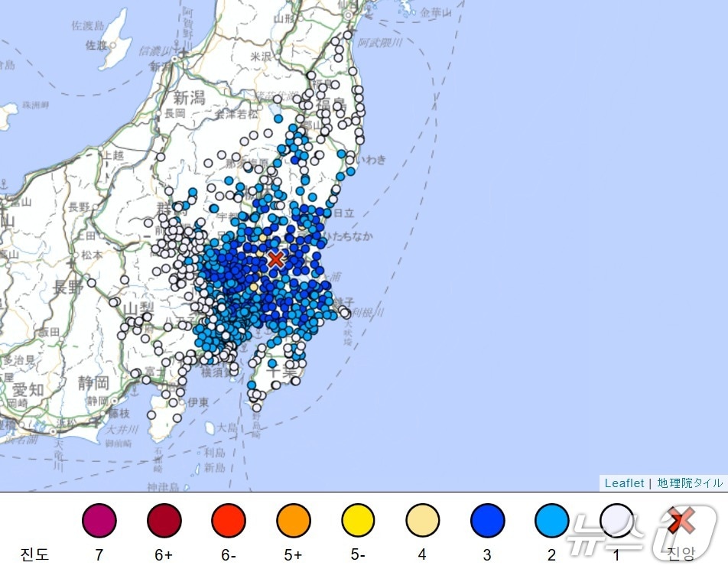The image size is (728, 572).
Task: Pick the orange 5+ intensity legend circle
Action: click(x=293, y=522)
